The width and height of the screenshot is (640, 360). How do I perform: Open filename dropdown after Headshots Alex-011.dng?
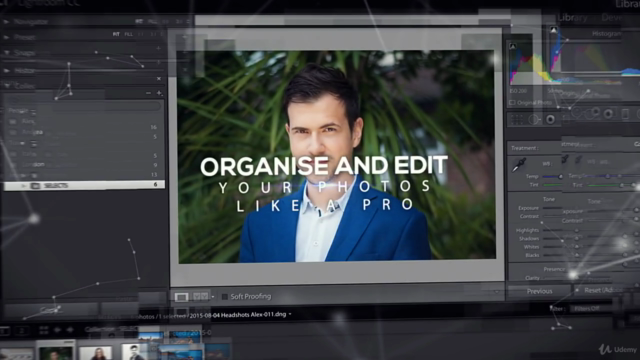290,314
